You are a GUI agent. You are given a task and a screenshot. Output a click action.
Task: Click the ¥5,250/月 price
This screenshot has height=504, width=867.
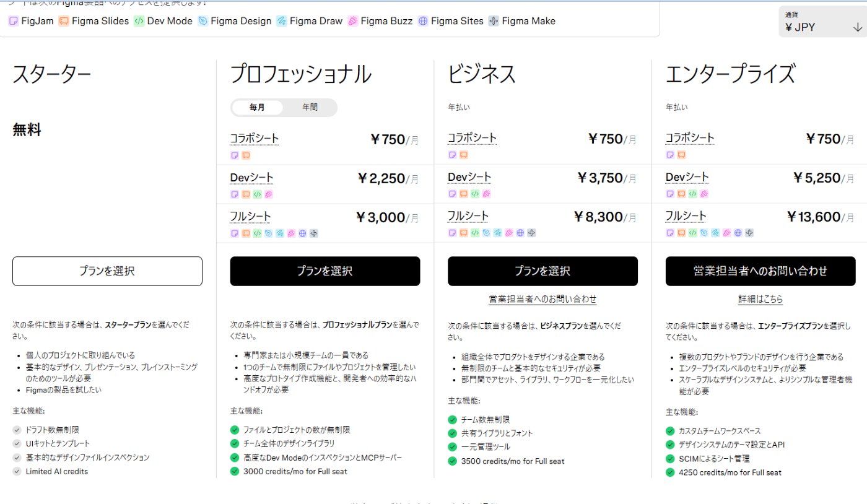click(x=824, y=178)
